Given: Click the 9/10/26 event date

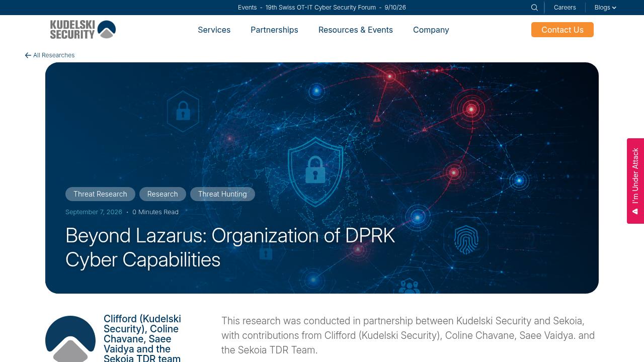Looking at the screenshot, I should 395,8.
